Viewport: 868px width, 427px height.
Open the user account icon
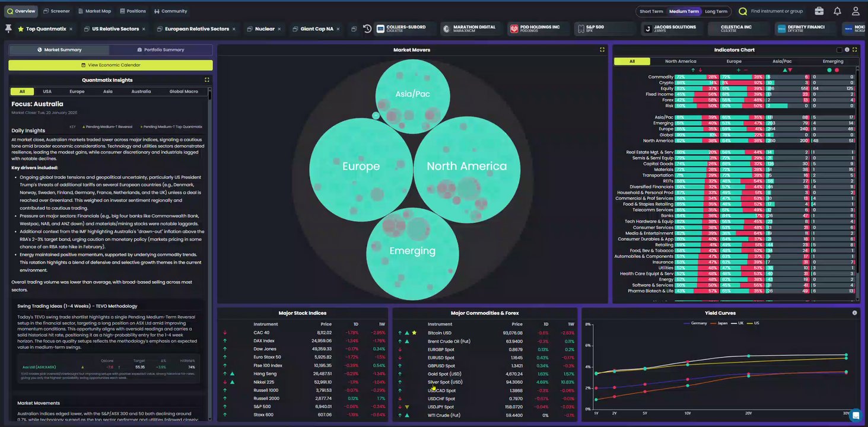[x=856, y=11]
